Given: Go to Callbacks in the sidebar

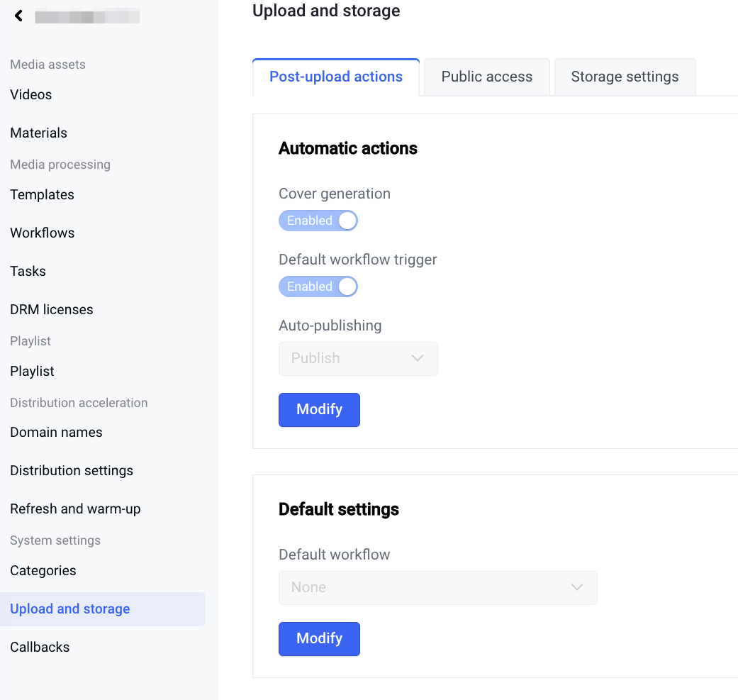Looking at the screenshot, I should point(40,648).
